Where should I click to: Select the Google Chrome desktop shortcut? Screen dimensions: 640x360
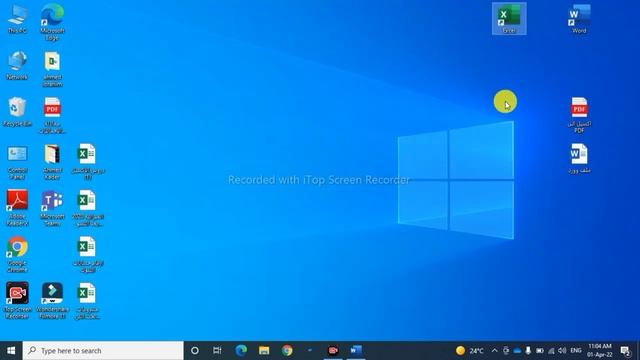[x=17, y=254]
